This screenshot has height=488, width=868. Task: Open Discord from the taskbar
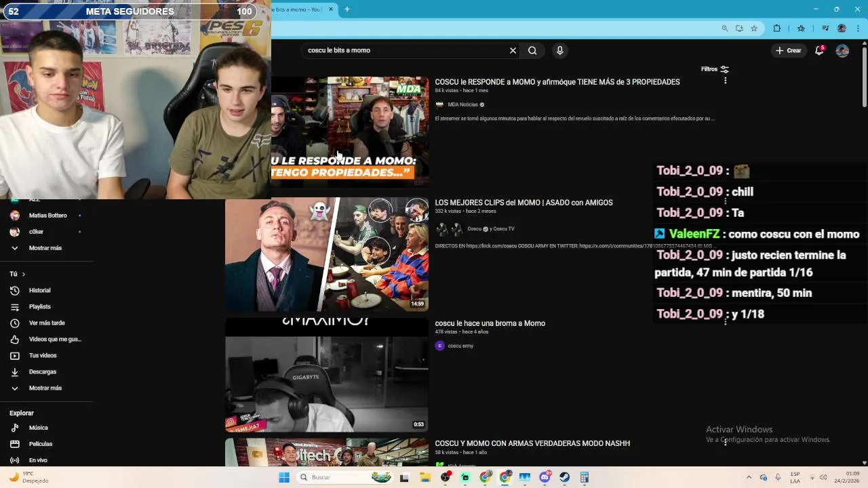click(x=545, y=477)
